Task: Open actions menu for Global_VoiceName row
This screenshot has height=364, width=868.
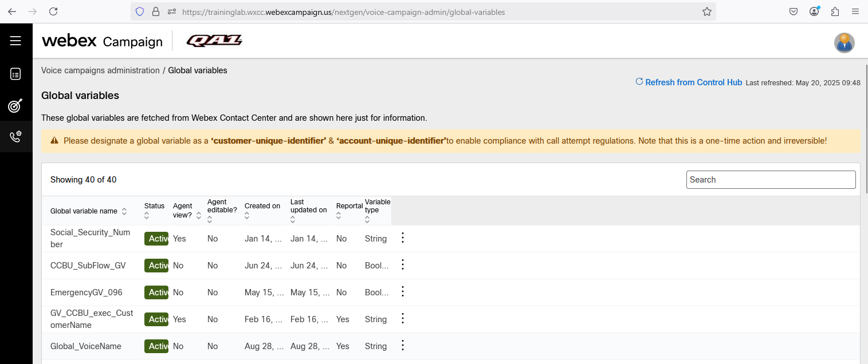Action: coord(403,345)
